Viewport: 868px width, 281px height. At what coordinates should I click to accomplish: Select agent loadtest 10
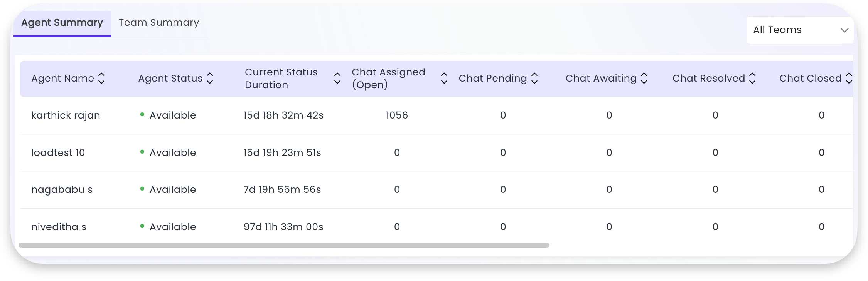click(x=58, y=153)
